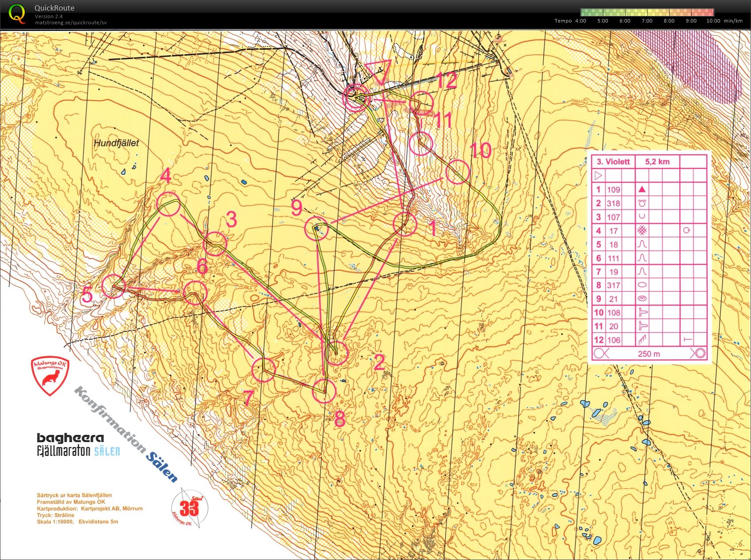Click the 'Skala 1:10000, Ekvidistans 5m' text
The image size is (751, 560).
pos(77,522)
